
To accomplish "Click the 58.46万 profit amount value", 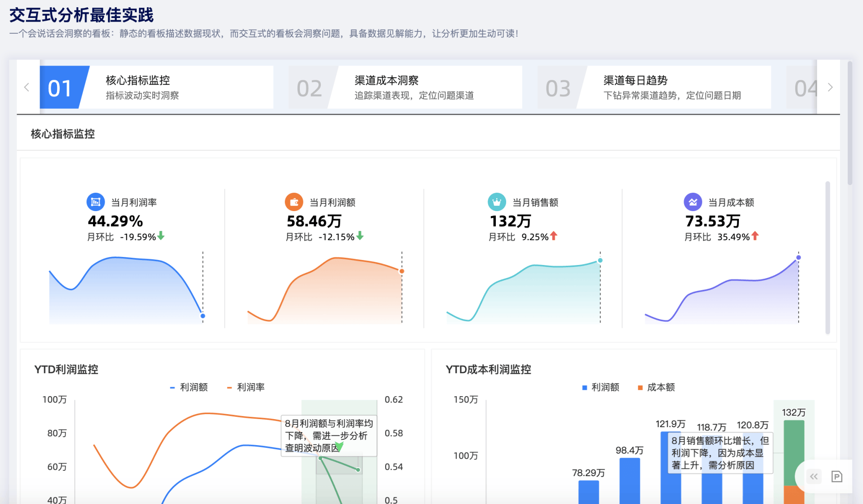I will (314, 221).
